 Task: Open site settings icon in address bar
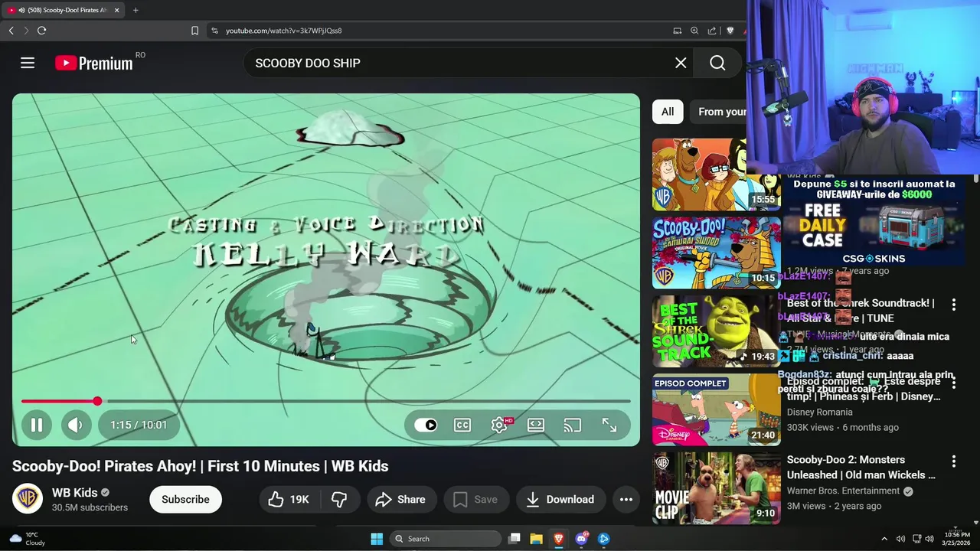coord(214,31)
